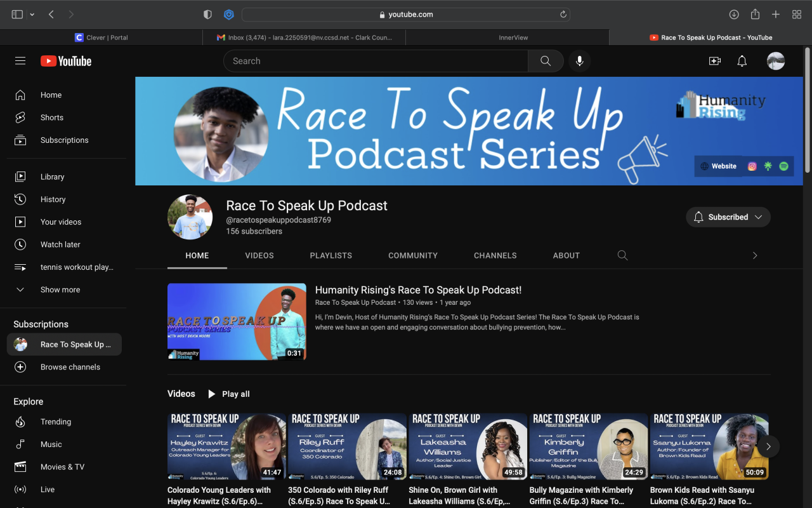Switch to the InnerView browser tab

point(507,37)
